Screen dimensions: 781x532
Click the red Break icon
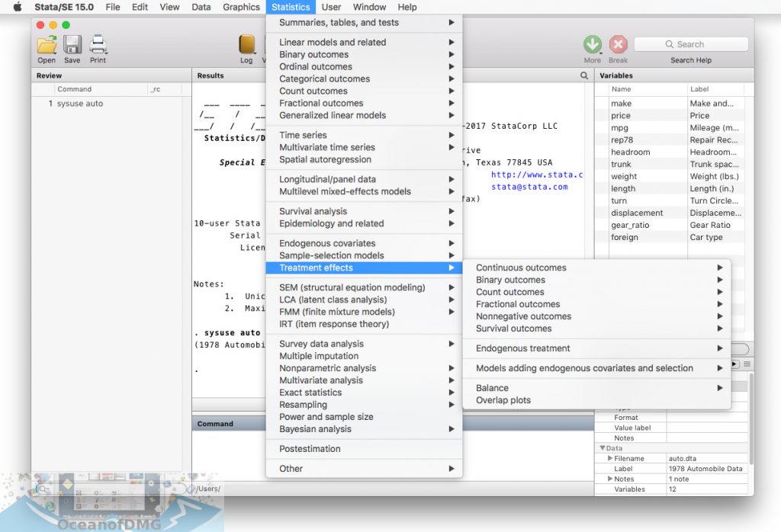click(x=618, y=44)
